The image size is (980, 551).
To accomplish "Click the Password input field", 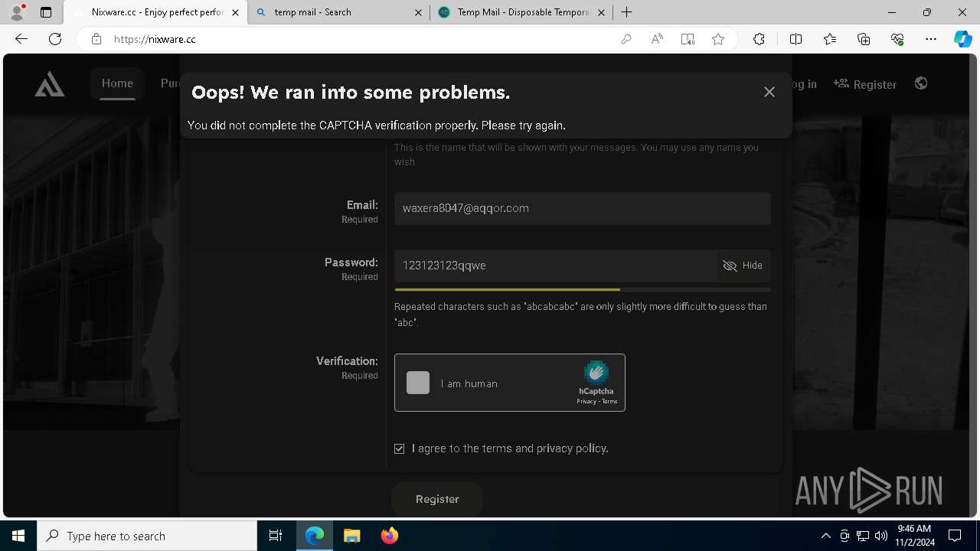I will point(556,266).
